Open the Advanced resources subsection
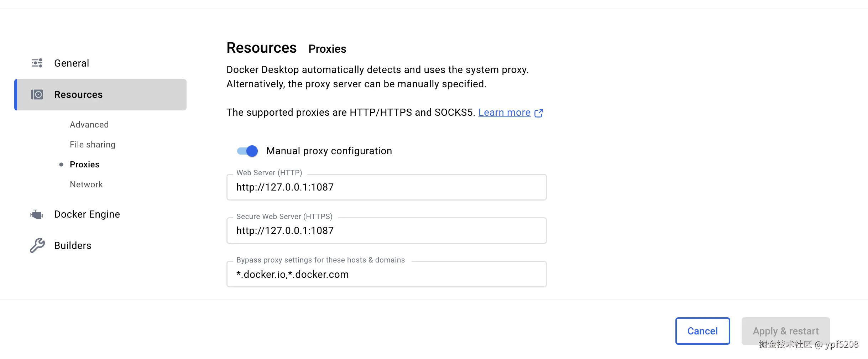 point(89,125)
